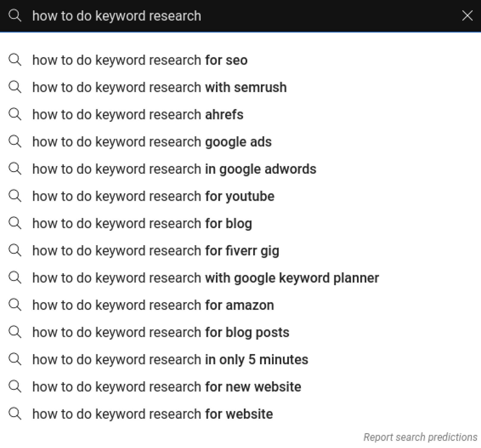Pick the "in only 5 minutes" suggestion
481x448 pixels.
(x=170, y=359)
